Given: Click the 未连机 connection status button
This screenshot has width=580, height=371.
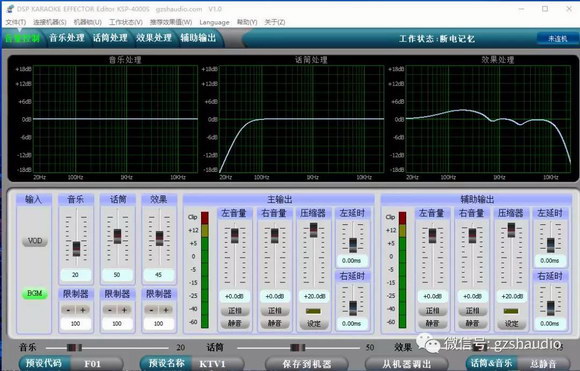Looking at the screenshot, I should point(557,38).
